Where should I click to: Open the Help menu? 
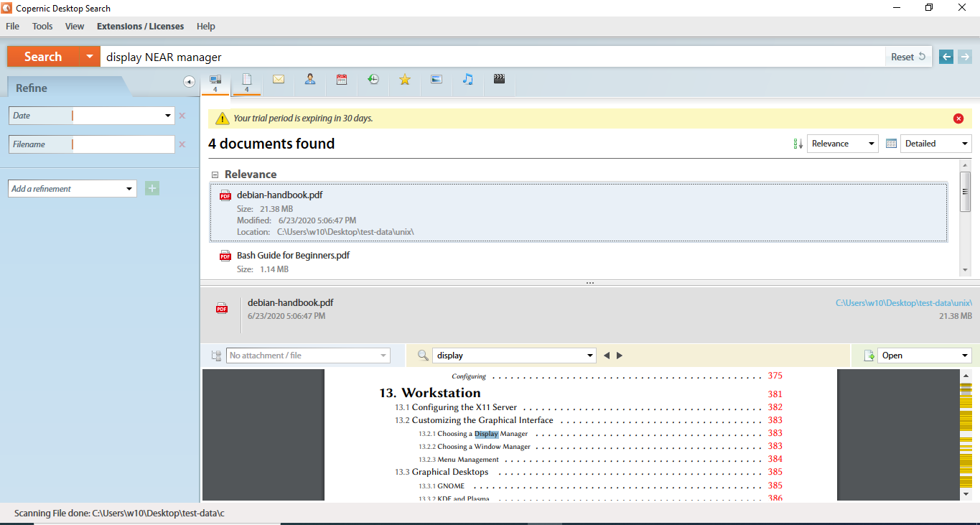(206, 27)
